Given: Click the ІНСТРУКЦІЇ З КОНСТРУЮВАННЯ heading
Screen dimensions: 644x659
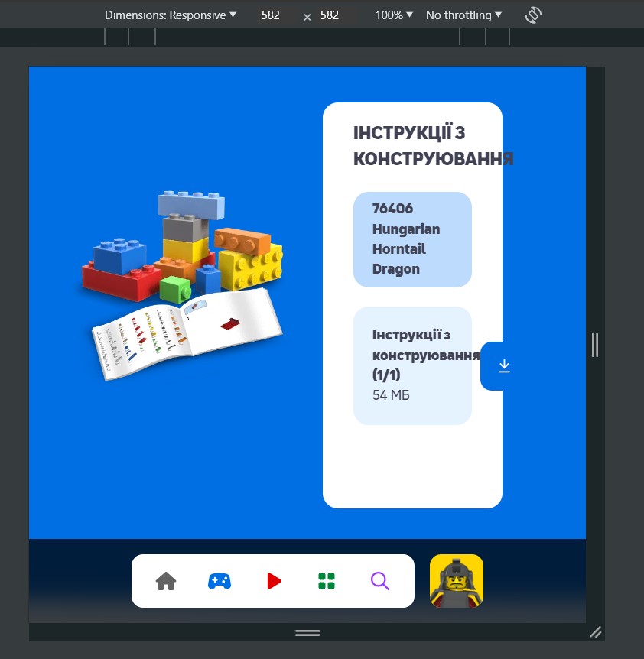Looking at the screenshot, I should click(x=432, y=145).
